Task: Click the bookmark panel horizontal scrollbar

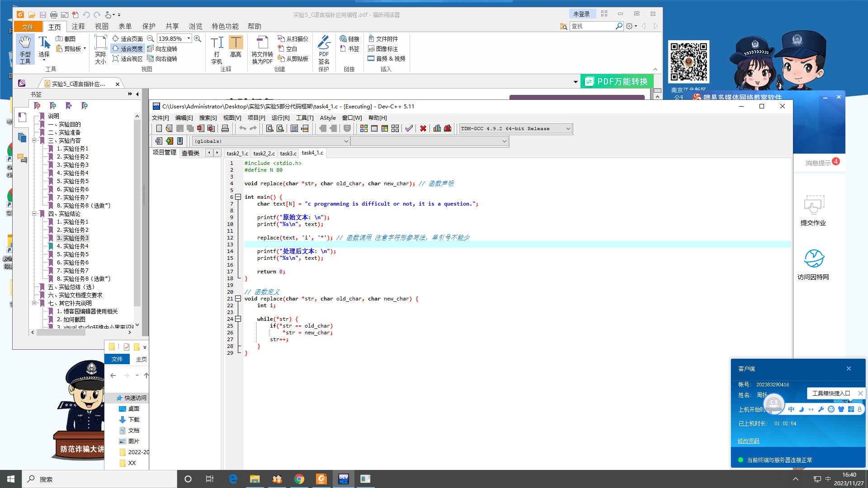Action: 61,333
